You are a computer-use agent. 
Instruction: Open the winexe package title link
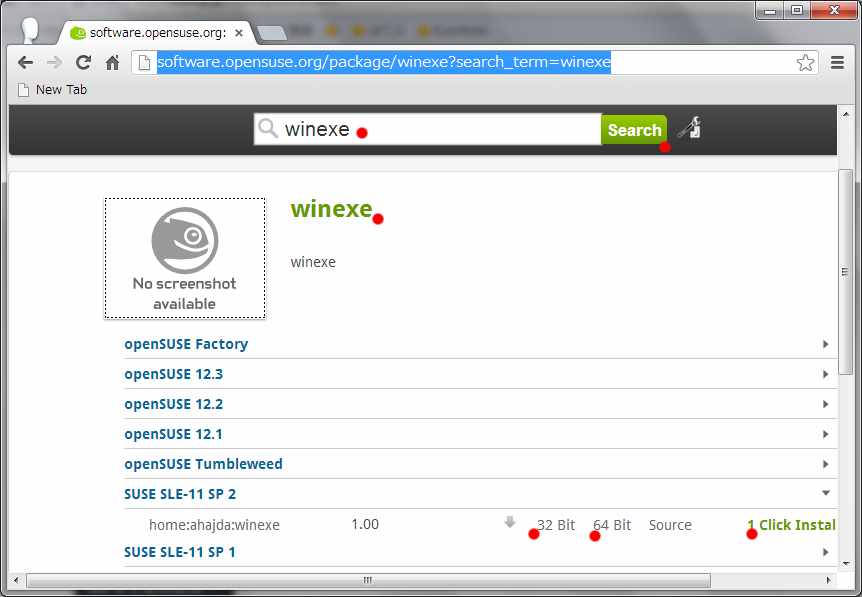click(x=331, y=209)
